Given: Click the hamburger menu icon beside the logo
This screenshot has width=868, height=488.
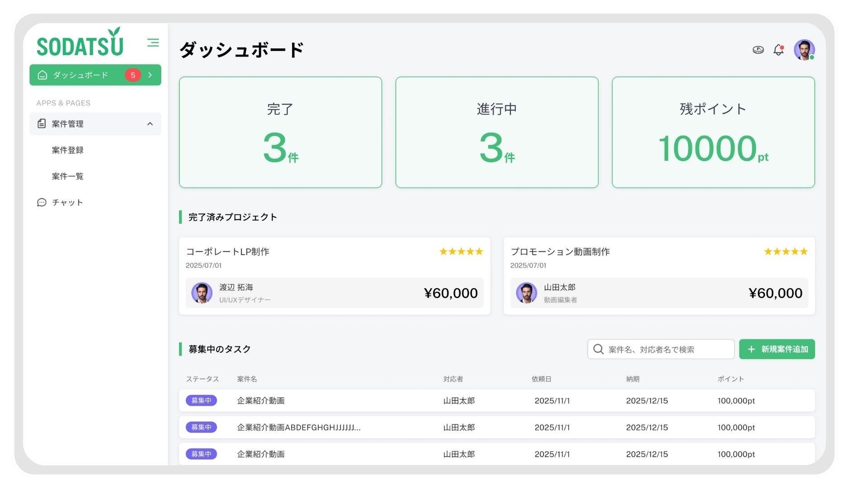Looking at the screenshot, I should click(153, 42).
